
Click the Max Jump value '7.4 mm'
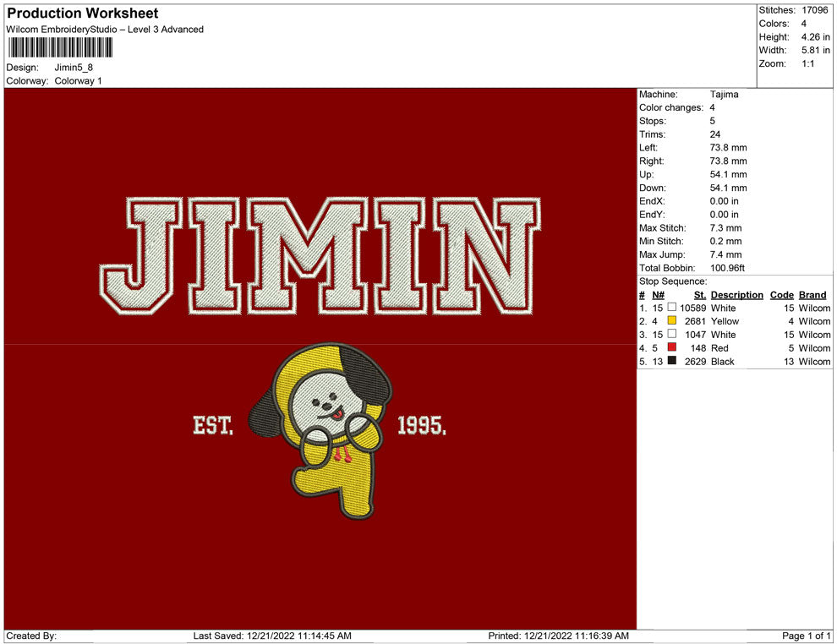(x=726, y=254)
